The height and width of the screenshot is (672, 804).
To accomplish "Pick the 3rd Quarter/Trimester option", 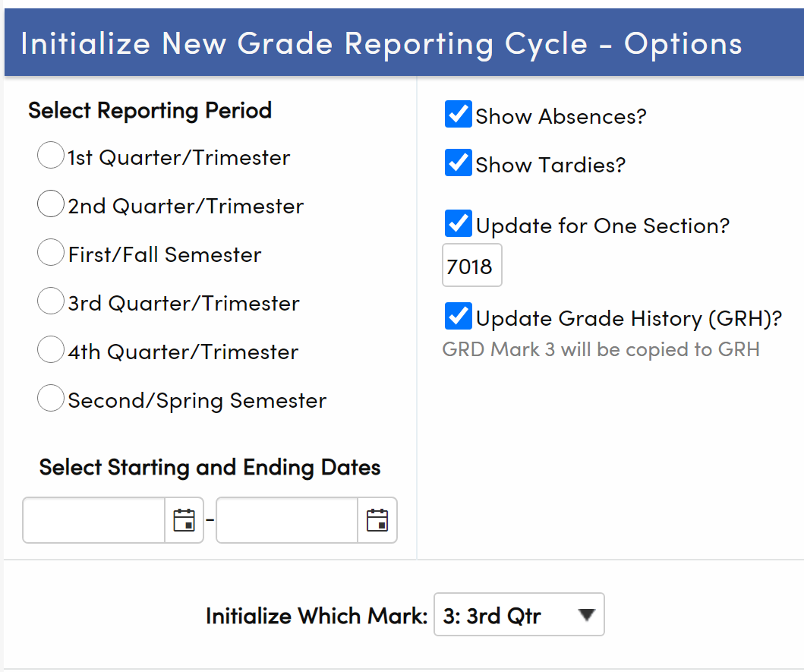I will (50, 301).
